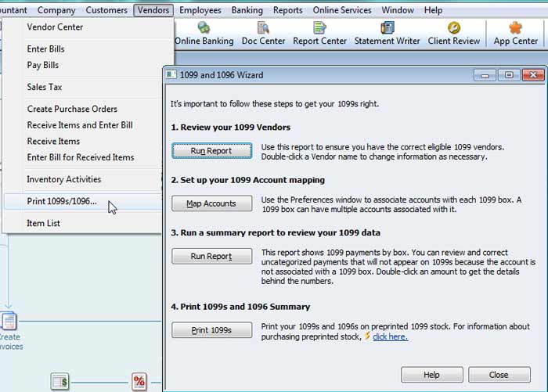Open the Online Services menu

[342, 10]
